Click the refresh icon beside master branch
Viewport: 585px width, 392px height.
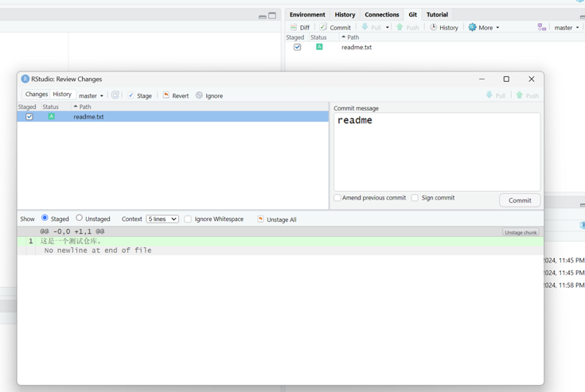[x=115, y=95]
